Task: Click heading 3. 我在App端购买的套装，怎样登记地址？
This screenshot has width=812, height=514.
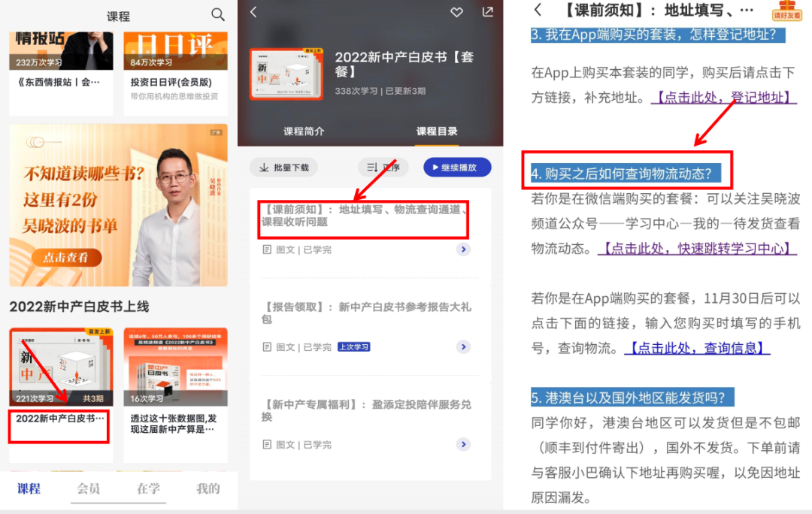Action: tap(658, 35)
